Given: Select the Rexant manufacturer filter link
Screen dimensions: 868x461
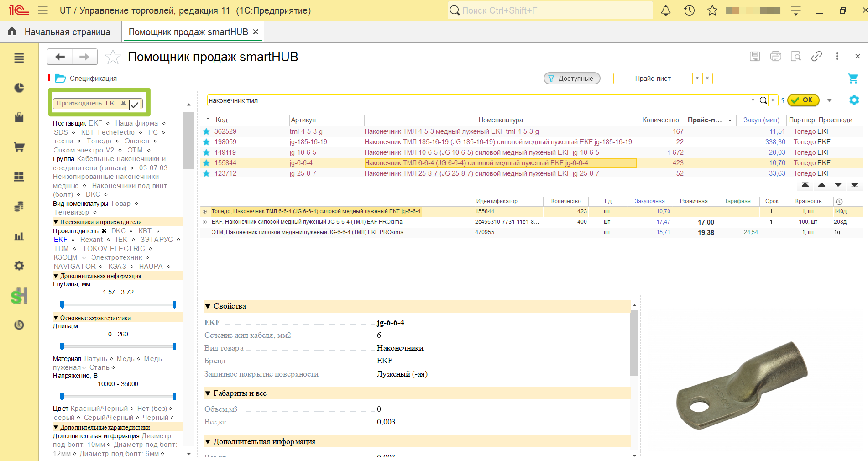Looking at the screenshot, I should tap(91, 240).
